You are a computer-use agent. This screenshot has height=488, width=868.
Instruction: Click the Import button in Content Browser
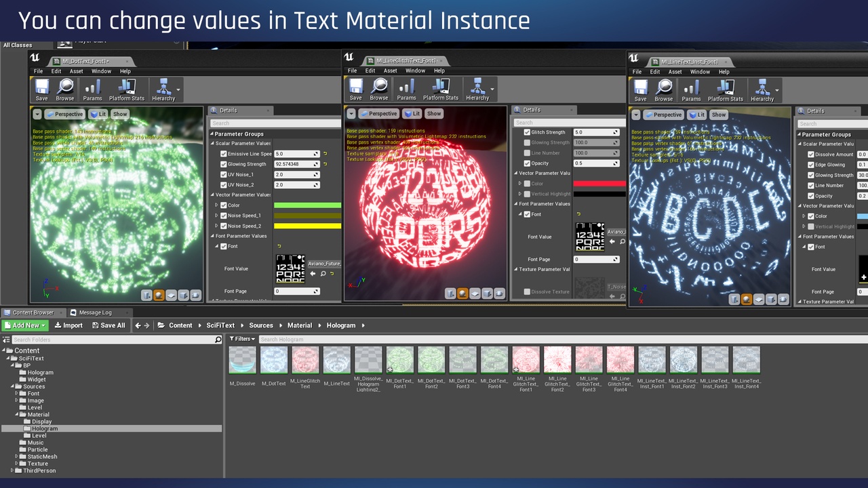point(68,325)
